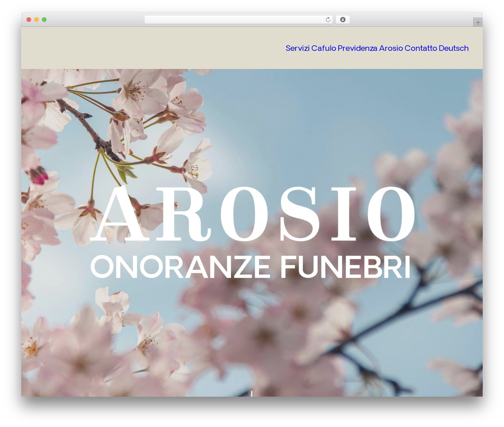Click the AROSIO hero title

coord(253,213)
